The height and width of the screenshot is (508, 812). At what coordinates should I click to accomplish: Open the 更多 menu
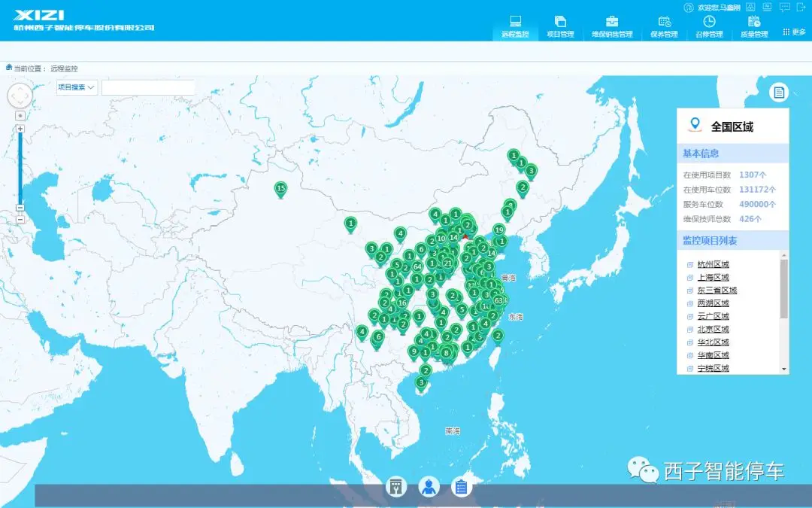[794, 32]
